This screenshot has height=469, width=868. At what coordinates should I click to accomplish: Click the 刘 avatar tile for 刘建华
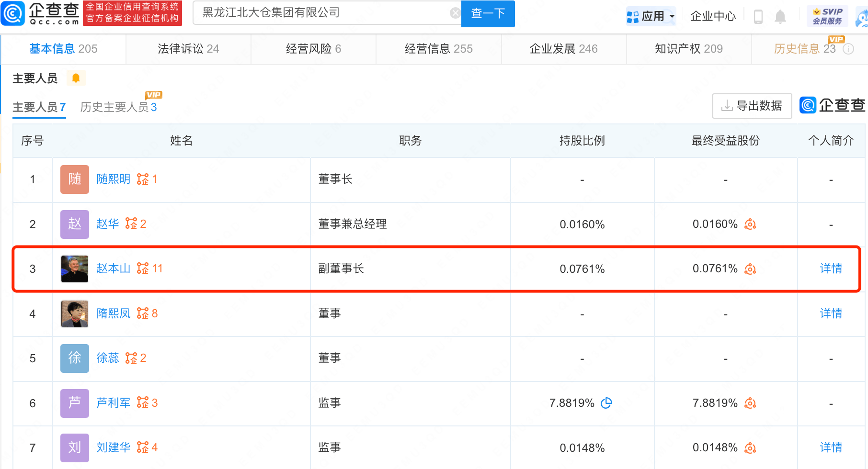point(75,448)
